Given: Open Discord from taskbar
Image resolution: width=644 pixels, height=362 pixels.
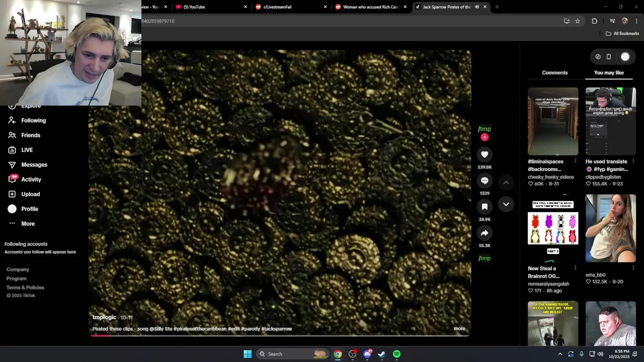Looking at the screenshot, I should (x=367, y=354).
